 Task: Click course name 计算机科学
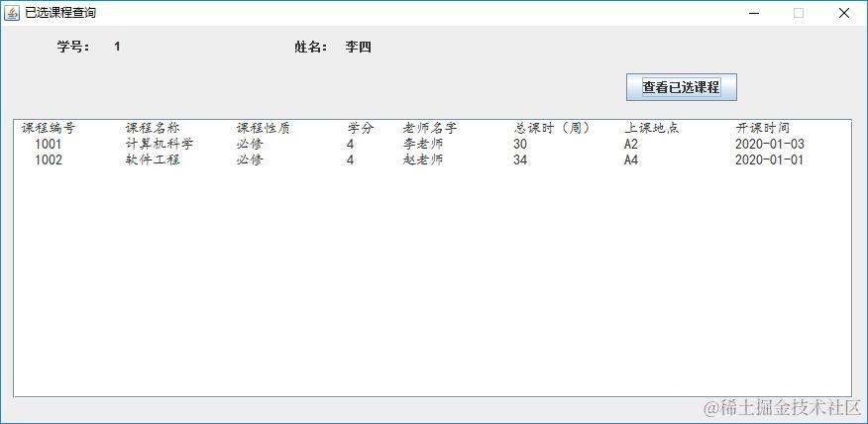click(160, 145)
